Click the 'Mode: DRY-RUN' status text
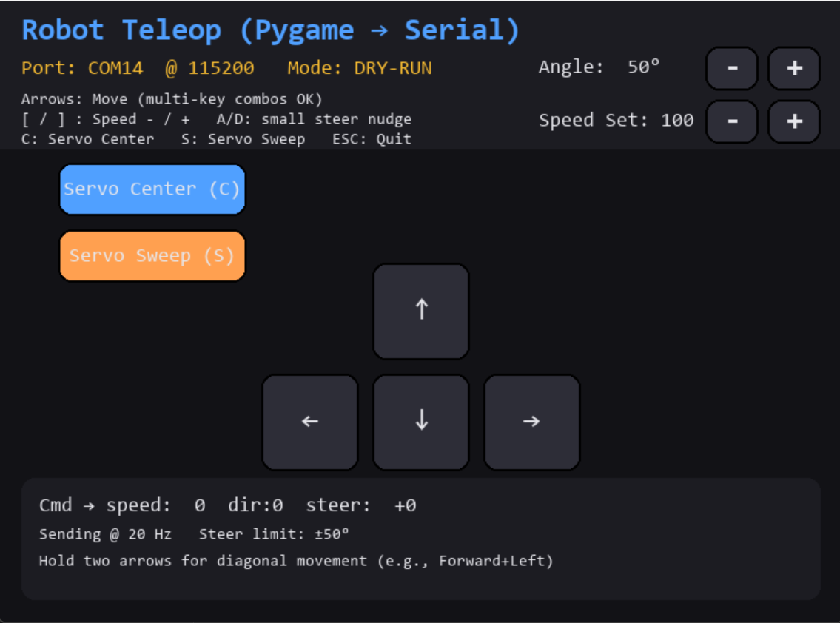The height and width of the screenshot is (623, 840). point(360,68)
